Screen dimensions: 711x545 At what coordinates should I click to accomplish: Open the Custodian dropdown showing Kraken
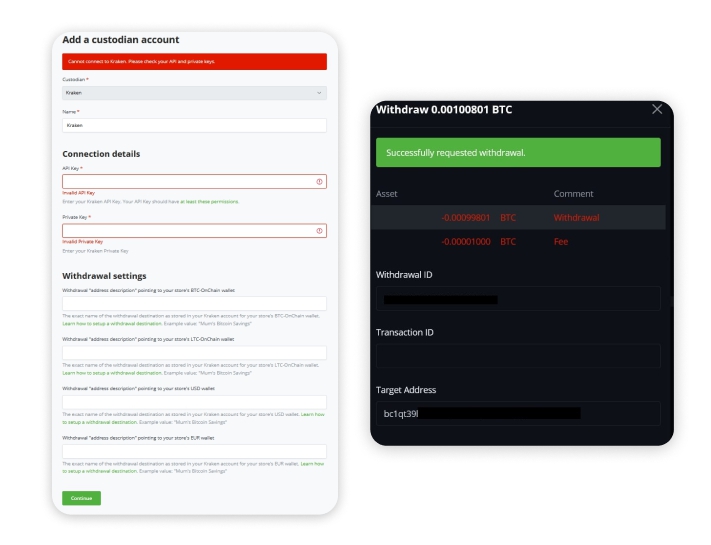(194, 93)
